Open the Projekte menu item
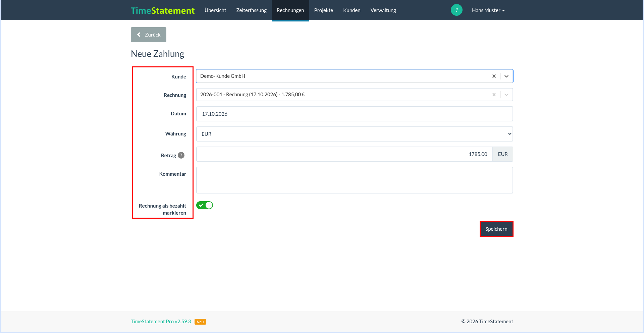Image resolution: width=644 pixels, height=333 pixels. pos(323,10)
